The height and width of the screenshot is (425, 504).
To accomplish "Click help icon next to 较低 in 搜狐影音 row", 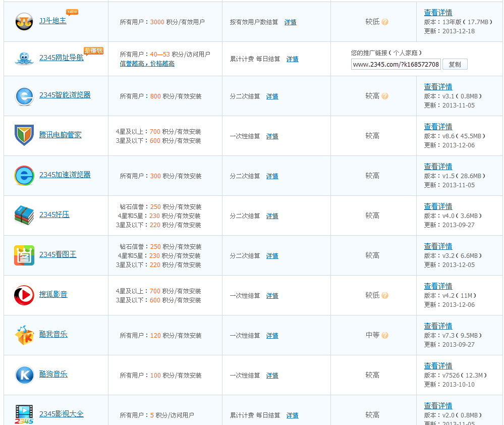I will [x=385, y=295].
